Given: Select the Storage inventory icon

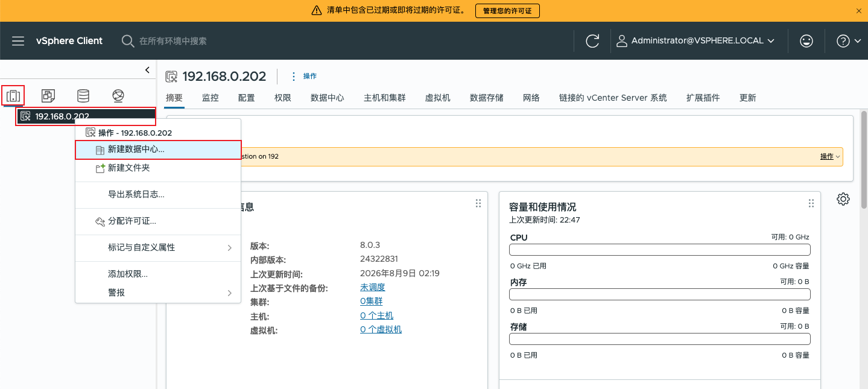Looking at the screenshot, I should point(83,95).
